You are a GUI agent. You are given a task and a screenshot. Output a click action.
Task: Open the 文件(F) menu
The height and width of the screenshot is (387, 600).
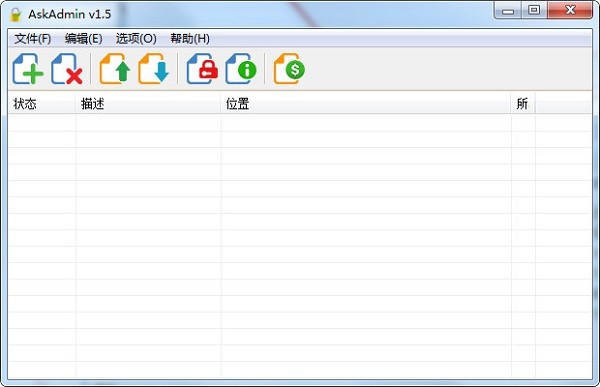pyautogui.click(x=33, y=39)
